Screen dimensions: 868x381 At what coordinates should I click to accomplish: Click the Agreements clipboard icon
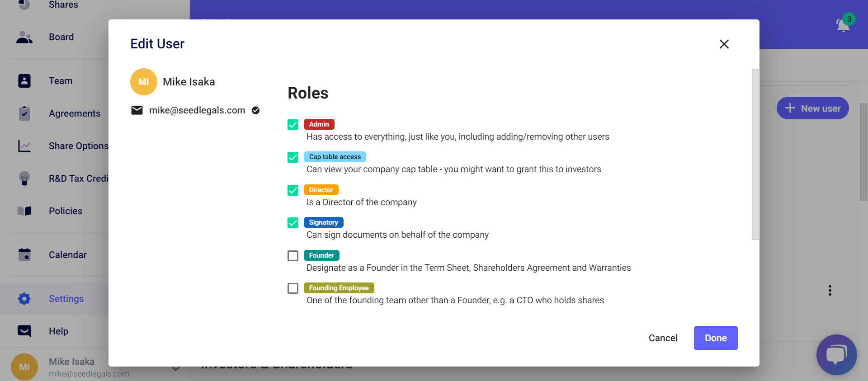[x=24, y=113]
